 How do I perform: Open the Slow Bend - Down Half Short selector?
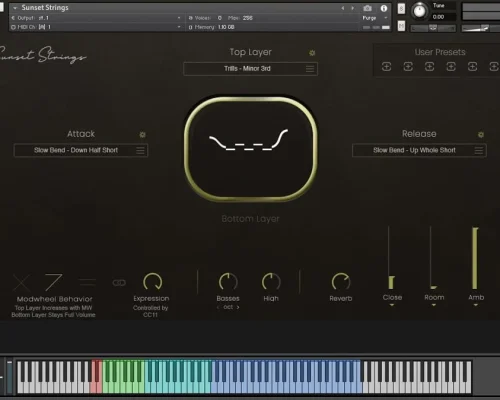(81, 150)
